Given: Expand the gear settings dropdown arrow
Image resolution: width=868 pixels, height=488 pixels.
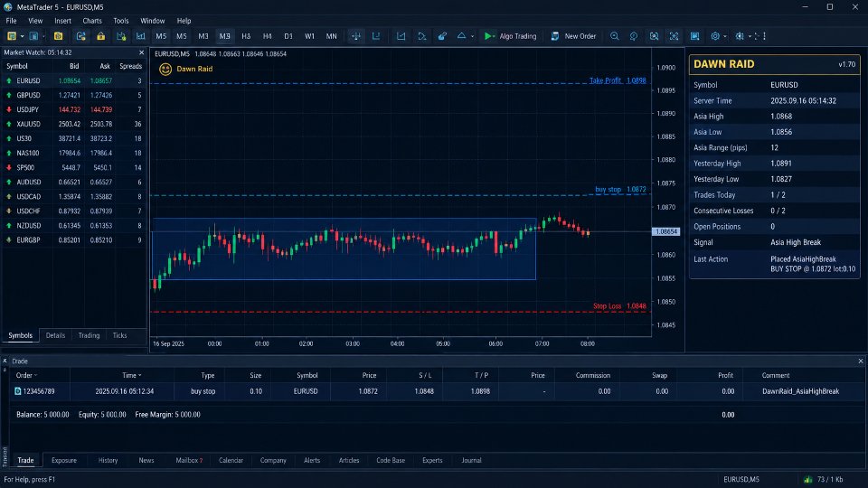Looking at the screenshot, I should 725,36.
